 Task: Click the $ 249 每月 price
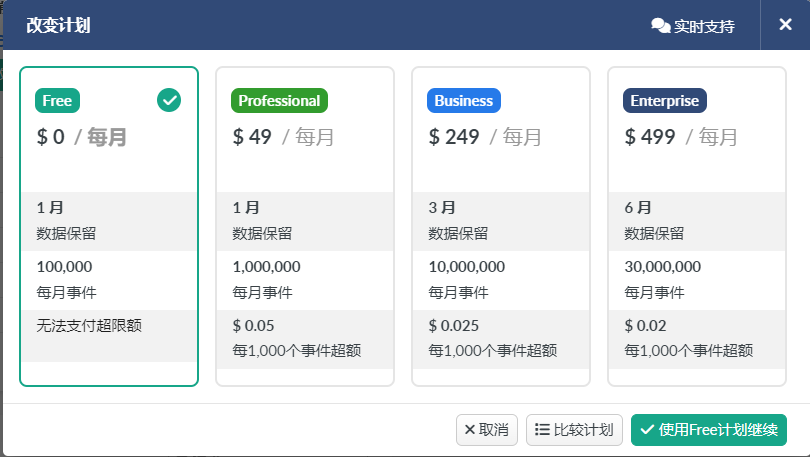[x=485, y=137]
